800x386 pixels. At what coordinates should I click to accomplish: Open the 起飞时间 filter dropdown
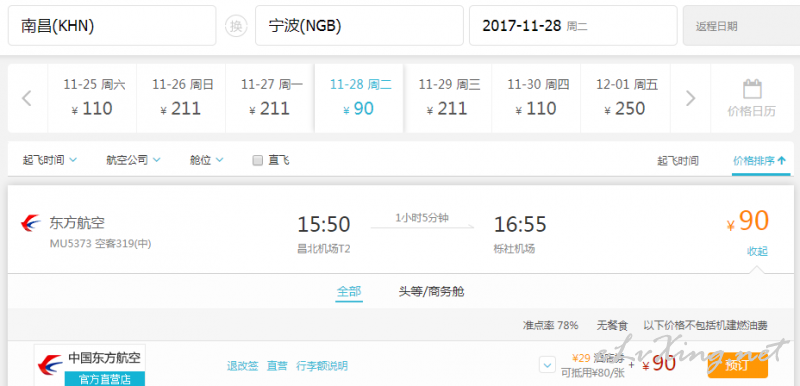point(49,160)
